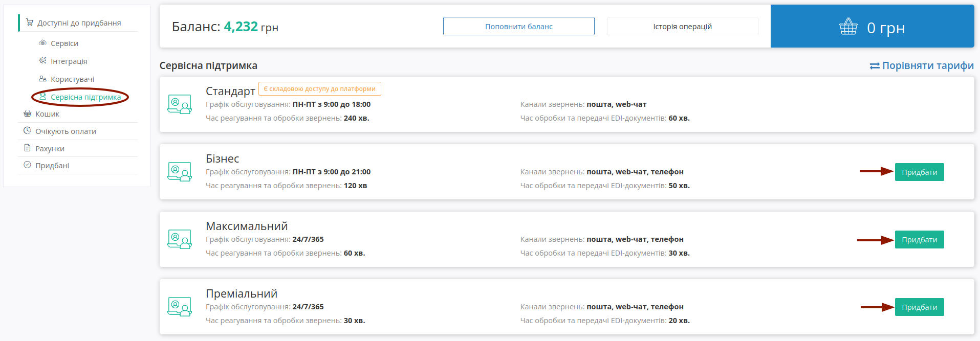The height and width of the screenshot is (341, 980).
Task: Click the clock icon beside Очікують оплати
Action: [28, 131]
